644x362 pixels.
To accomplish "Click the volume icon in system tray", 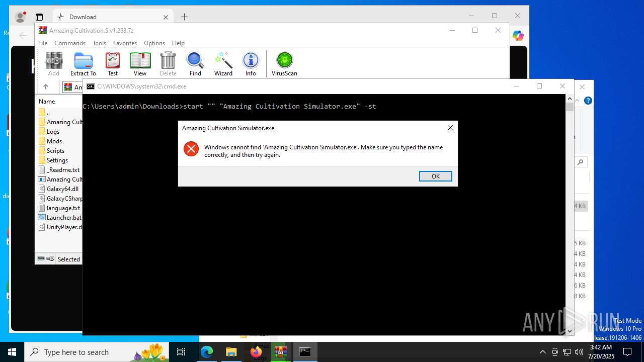I will (x=579, y=352).
